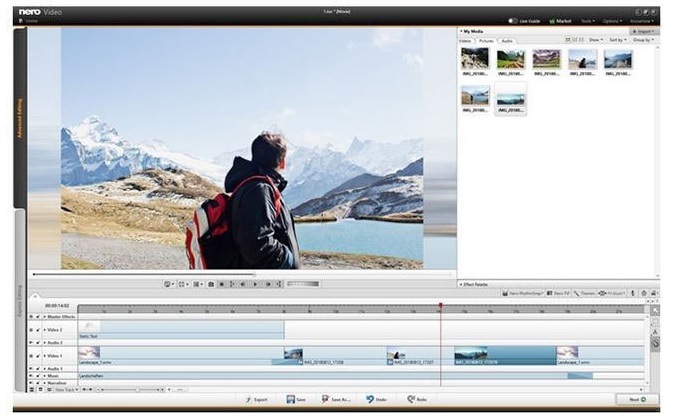Switch to the Audio media tab
This screenshot has height=420, width=674.
[508, 40]
